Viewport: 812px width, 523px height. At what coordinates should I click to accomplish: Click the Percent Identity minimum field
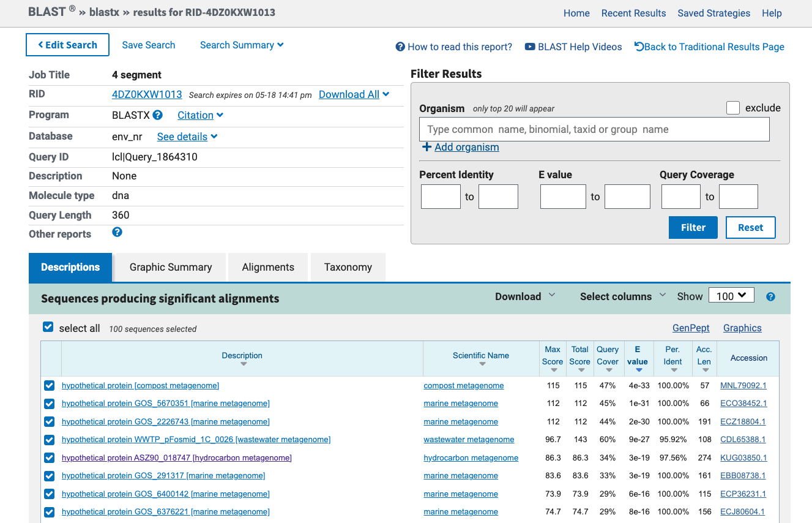pyautogui.click(x=441, y=197)
